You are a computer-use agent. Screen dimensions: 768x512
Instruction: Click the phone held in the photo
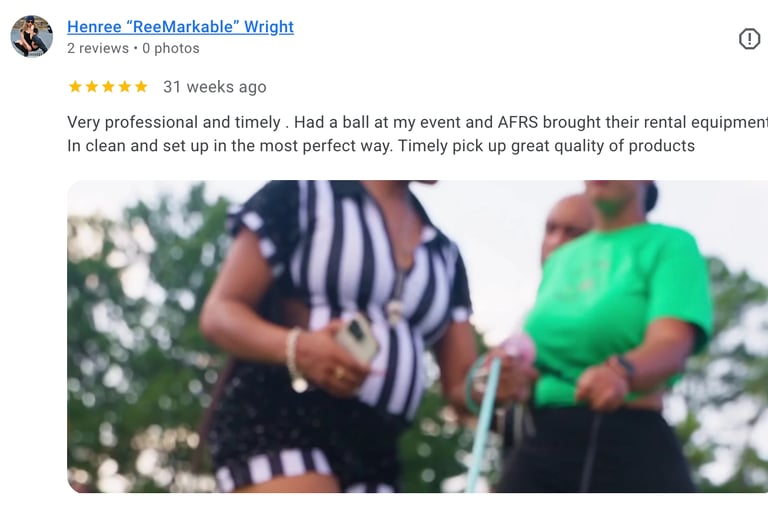click(x=357, y=338)
